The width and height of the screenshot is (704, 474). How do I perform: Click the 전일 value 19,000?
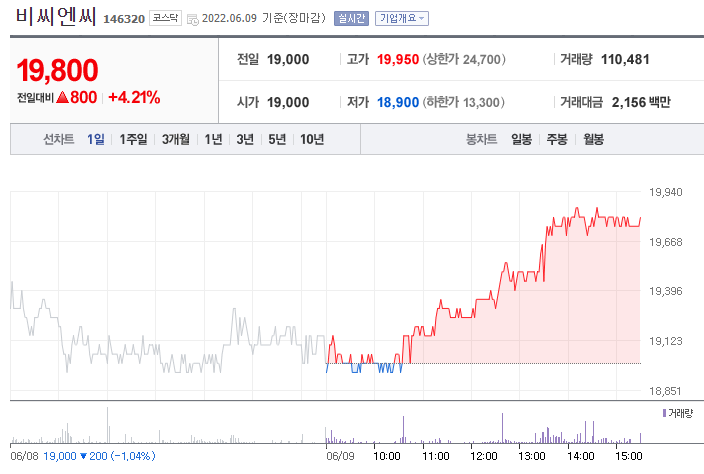click(x=288, y=59)
